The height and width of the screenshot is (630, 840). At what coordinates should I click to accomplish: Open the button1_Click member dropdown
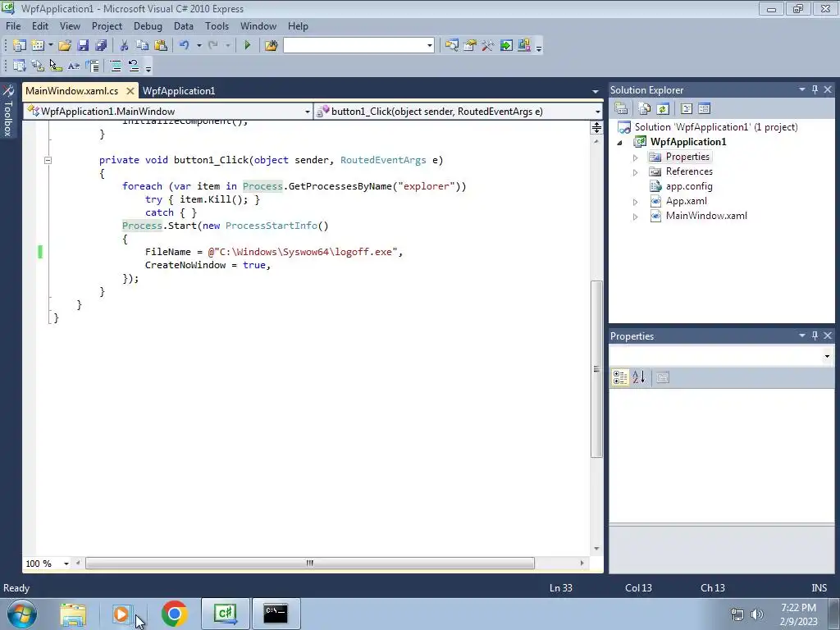[x=597, y=112]
